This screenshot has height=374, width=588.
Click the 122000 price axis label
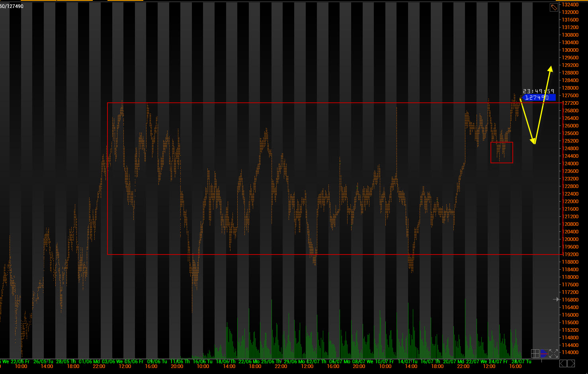[570, 202]
